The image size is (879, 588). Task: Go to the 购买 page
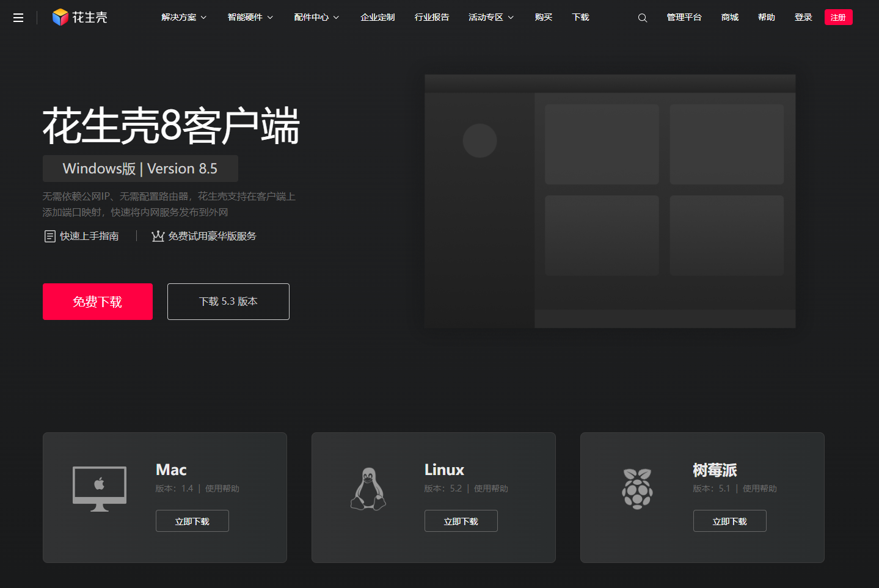click(544, 17)
